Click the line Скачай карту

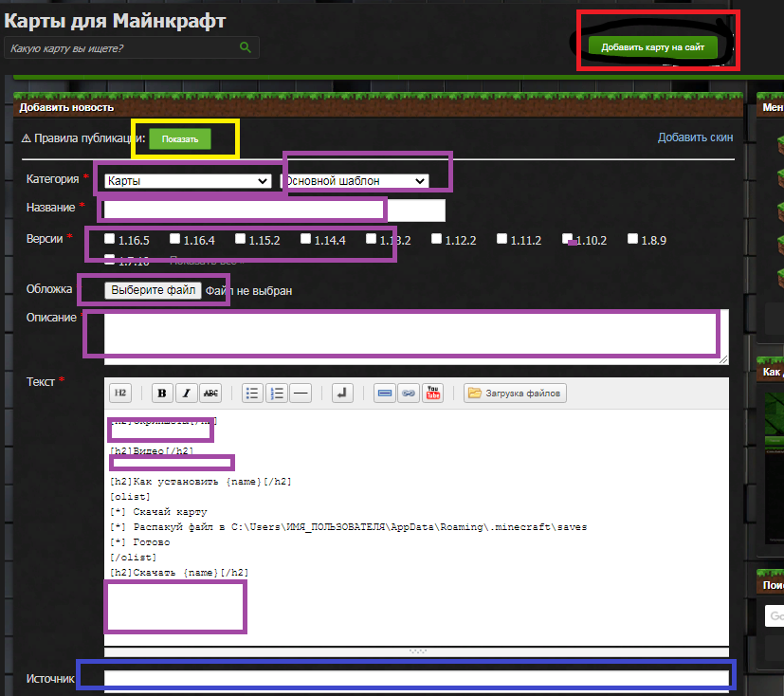(158, 512)
